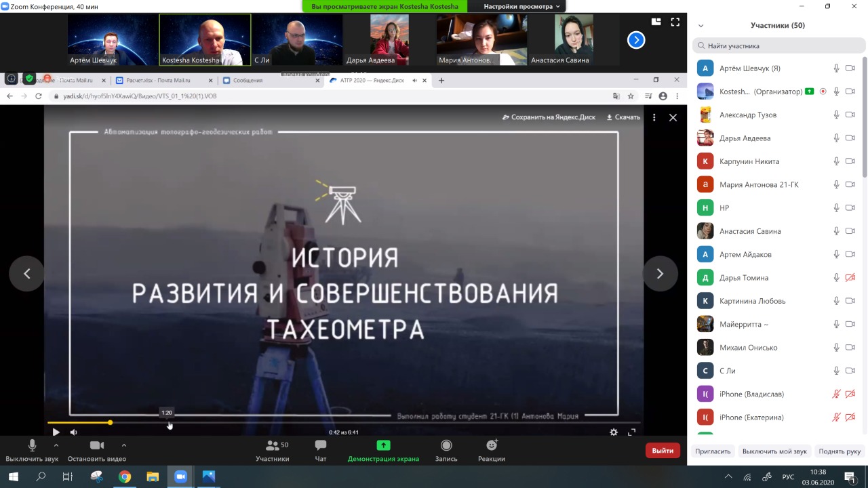The image size is (868, 488).
Task: Toggle microphone icon for Александр Тузов
Action: [837, 115]
